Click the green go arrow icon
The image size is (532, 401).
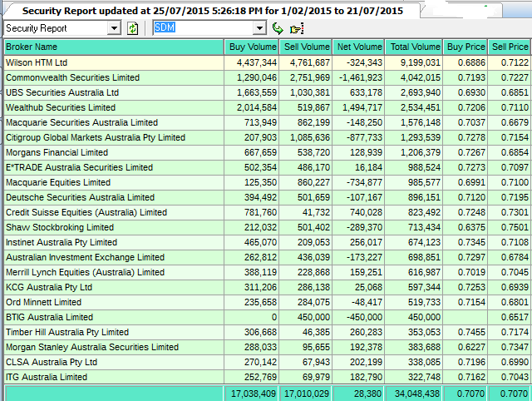(x=278, y=28)
